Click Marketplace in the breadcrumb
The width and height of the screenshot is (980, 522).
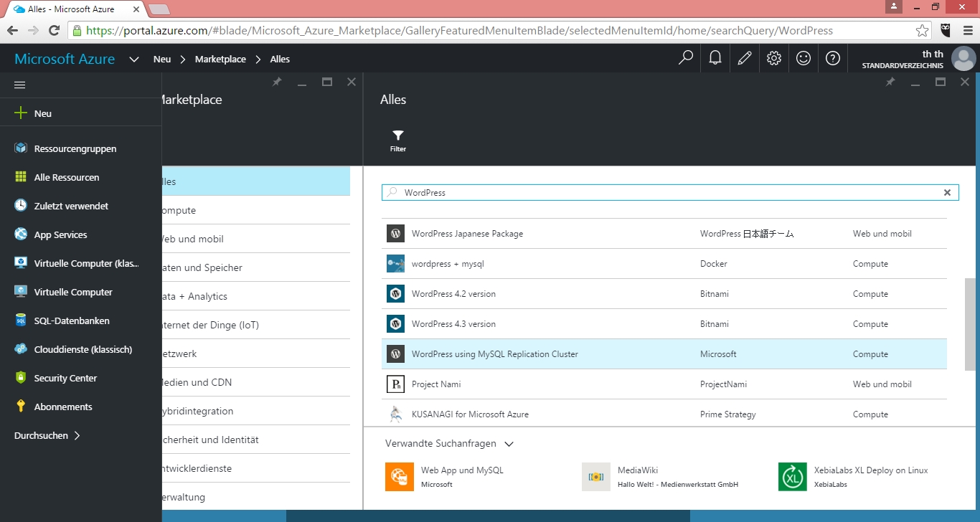coord(220,60)
